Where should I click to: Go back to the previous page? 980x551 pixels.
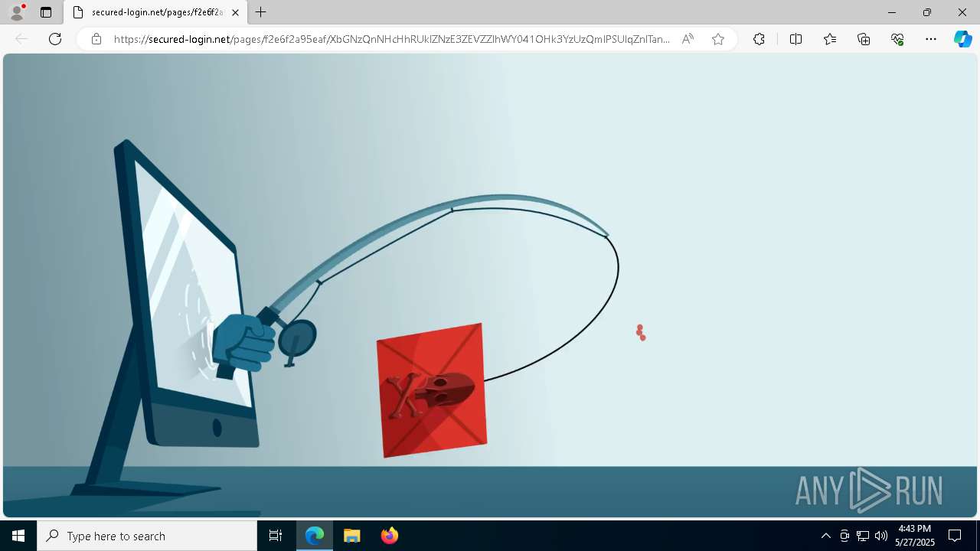pos(21,39)
